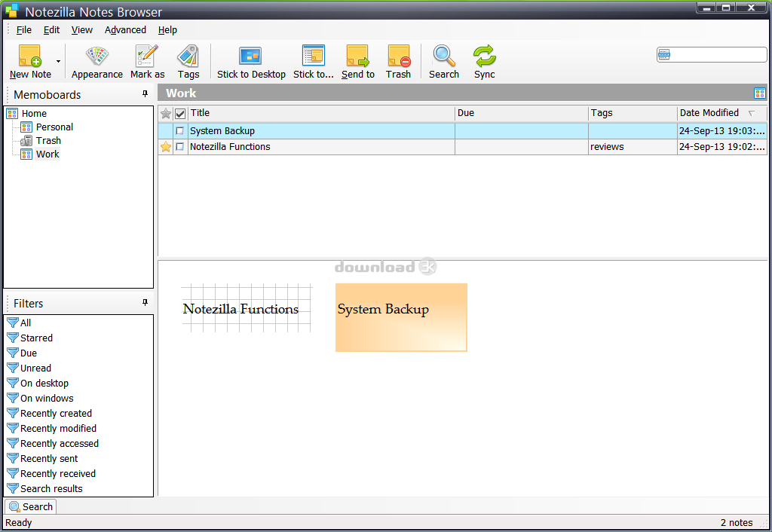This screenshot has height=532, width=772.
Task: Select the Work memoboard
Action: coord(47,154)
